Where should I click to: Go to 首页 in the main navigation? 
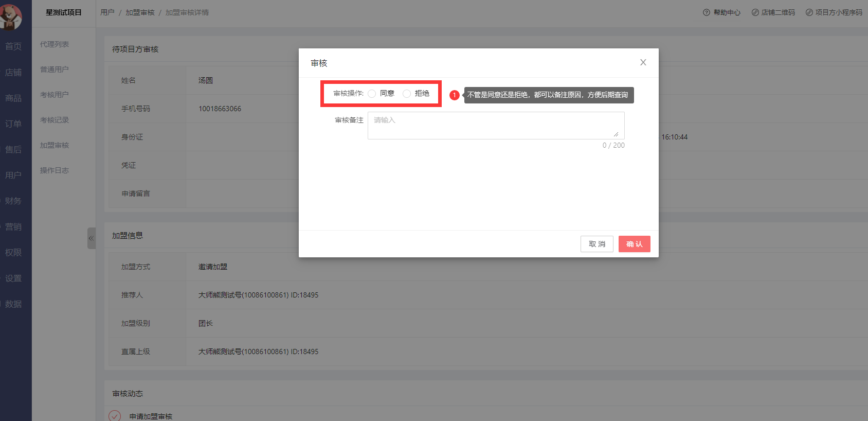pos(13,46)
